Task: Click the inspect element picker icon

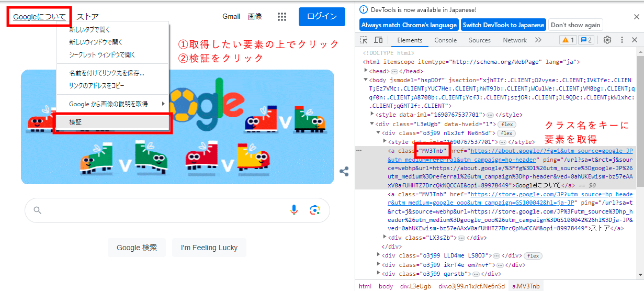Action: [364, 40]
